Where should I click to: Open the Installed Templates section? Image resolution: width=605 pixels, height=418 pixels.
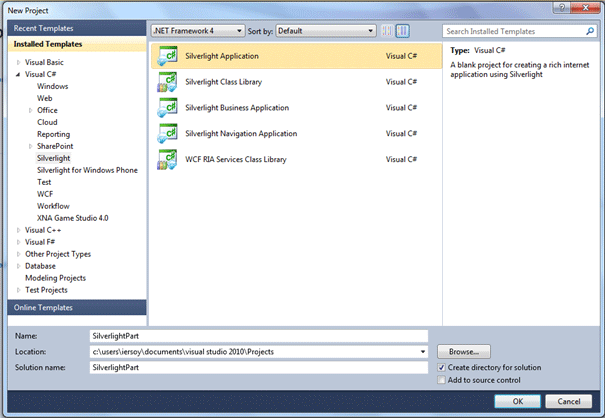[x=77, y=44]
